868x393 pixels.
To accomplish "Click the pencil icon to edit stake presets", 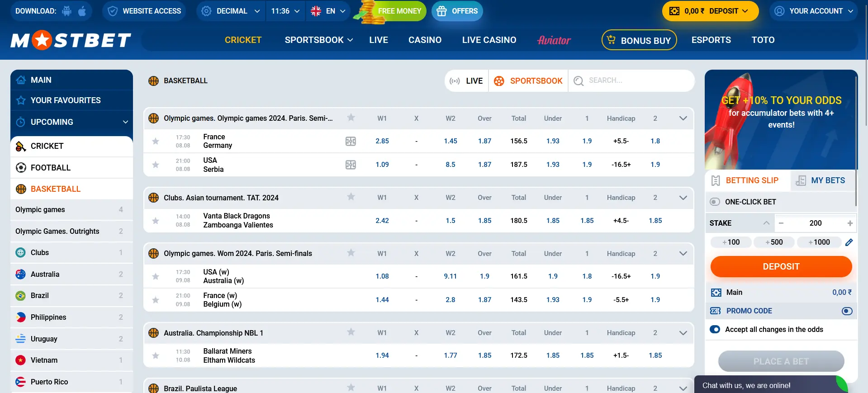I will (x=849, y=242).
